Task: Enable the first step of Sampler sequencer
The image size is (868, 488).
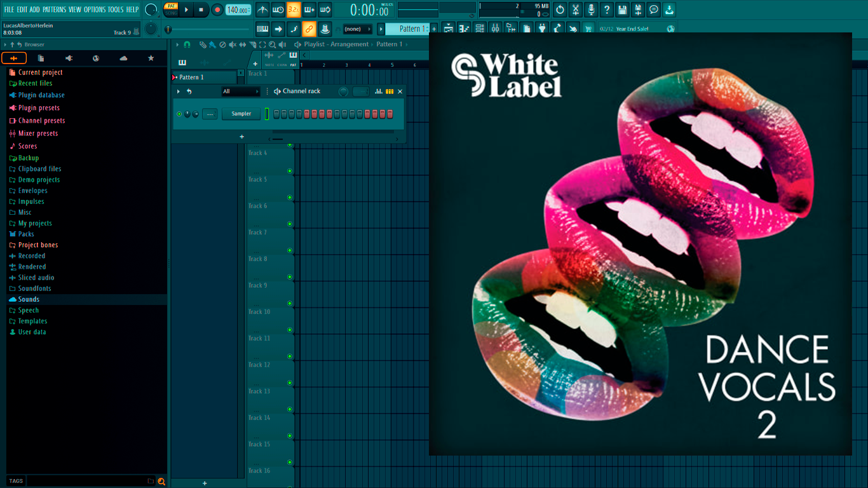Action: point(276,114)
